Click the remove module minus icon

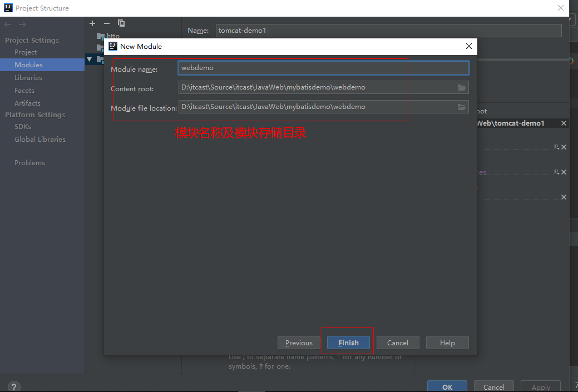click(x=107, y=23)
